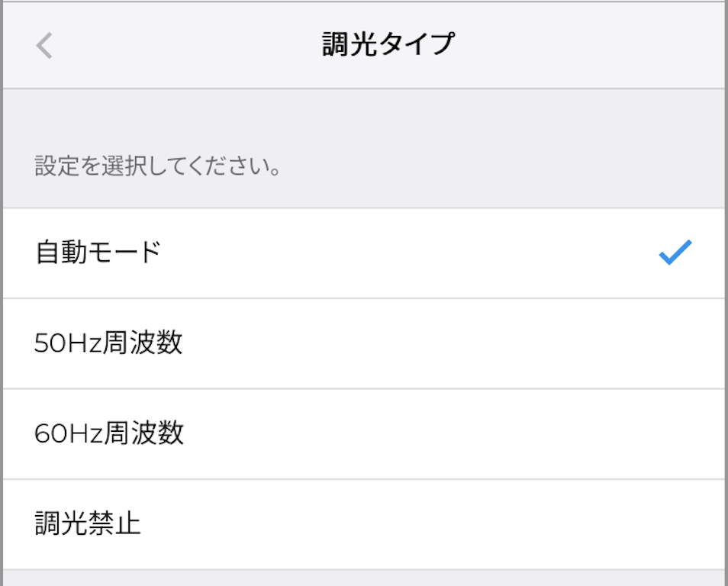Go back using the left chevron
The image size is (728, 586).
pyautogui.click(x=44, y=46)
